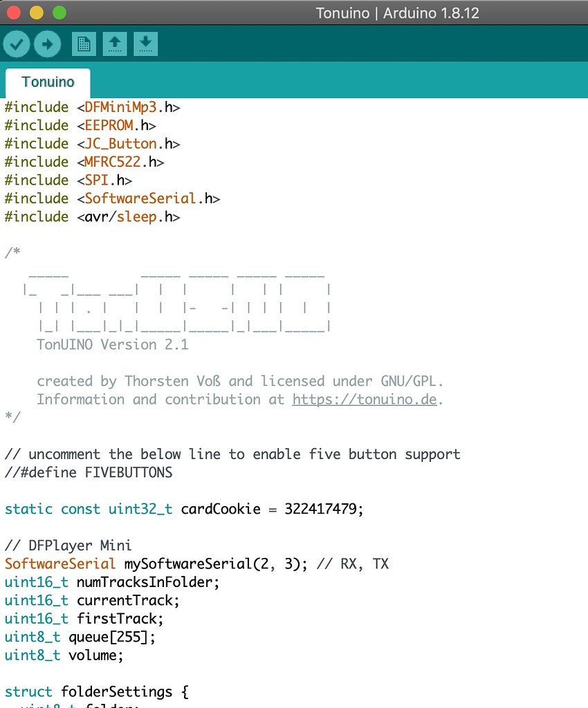Click the window title 'Tonuino | Arduino 1.8.12'
The height and width of the screenshot is (708, 588).
[x=397, y=13]
